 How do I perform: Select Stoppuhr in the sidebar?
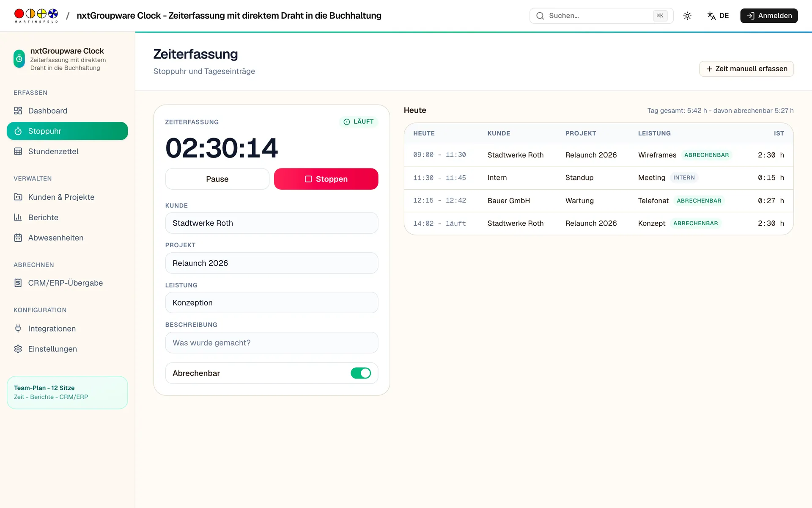[67, 131]
